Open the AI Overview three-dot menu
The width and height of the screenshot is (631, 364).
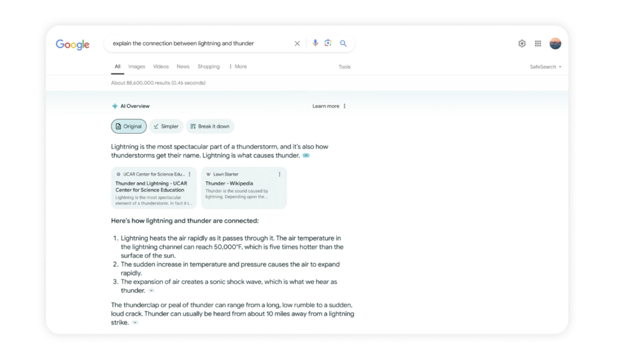[344, 106]
